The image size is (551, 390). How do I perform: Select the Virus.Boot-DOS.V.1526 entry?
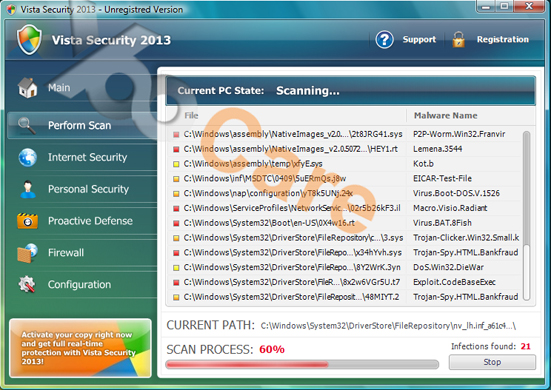(x=456, y=193)
